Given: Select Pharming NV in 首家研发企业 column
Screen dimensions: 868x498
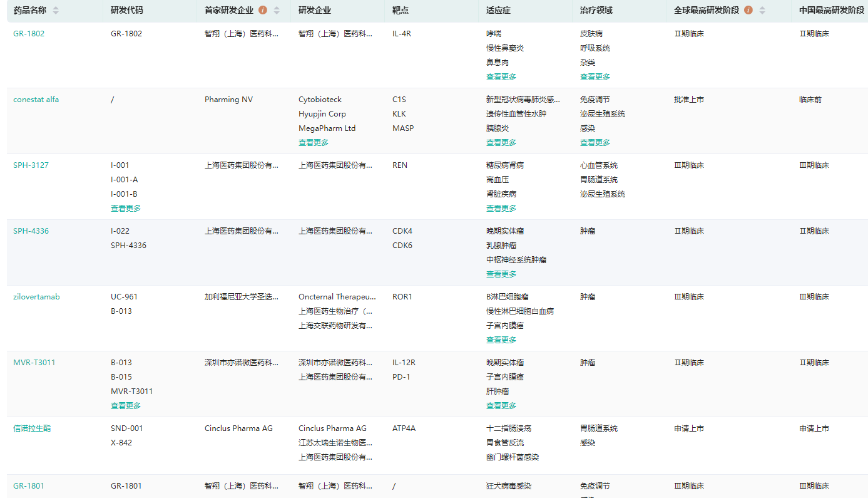Looking at the screenshot, I should pyautogui.click(x=228, y=100).
